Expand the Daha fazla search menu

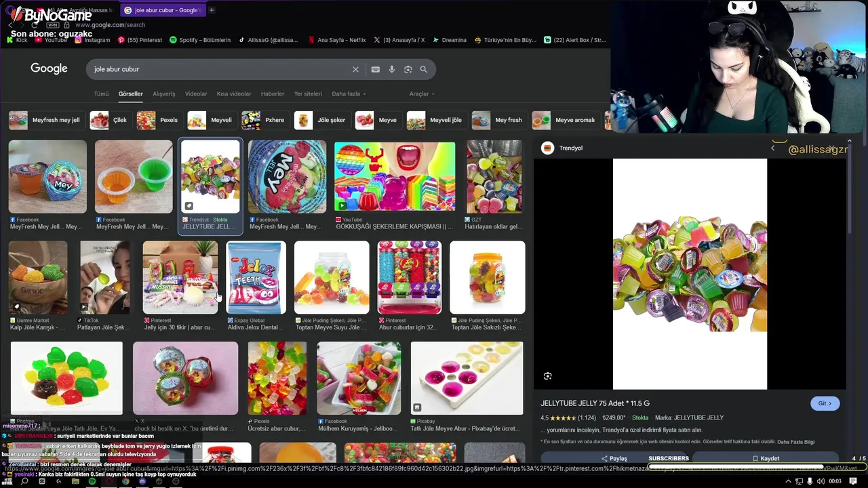pyautogui.click(x=349, y=94)
